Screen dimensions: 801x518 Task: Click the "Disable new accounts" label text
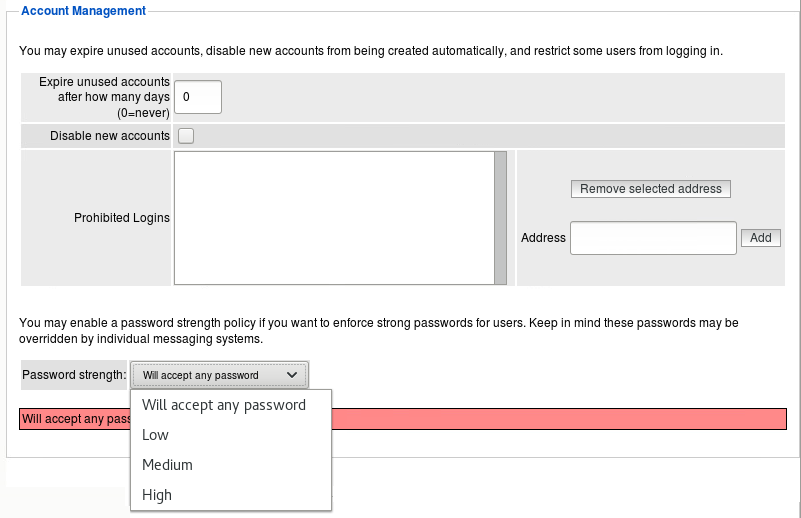tap(110, 136)
